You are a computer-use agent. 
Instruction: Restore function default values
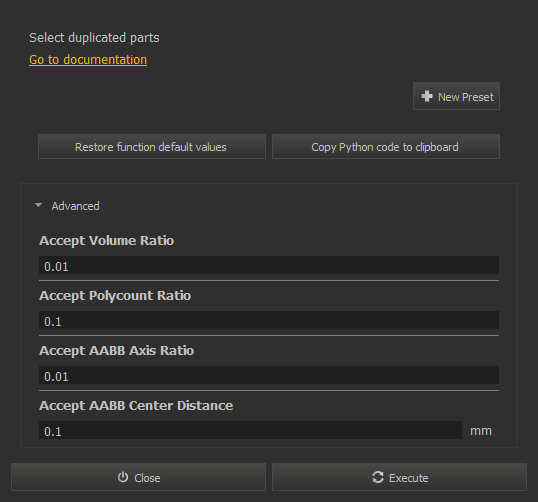pos(152,147)
